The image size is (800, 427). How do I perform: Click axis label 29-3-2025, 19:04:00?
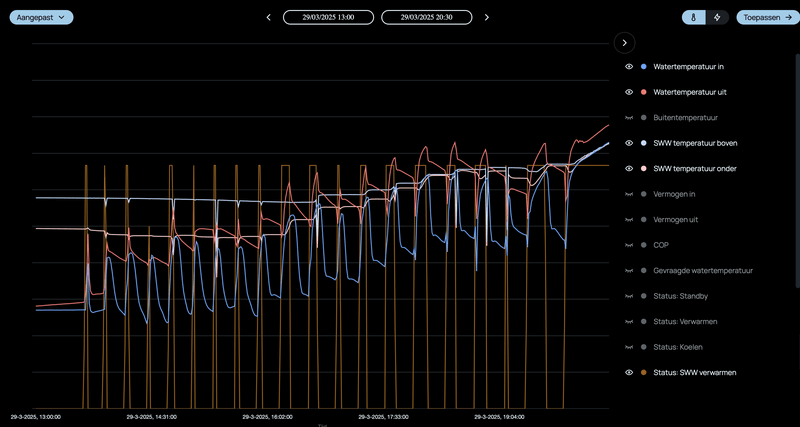point(499,417)
